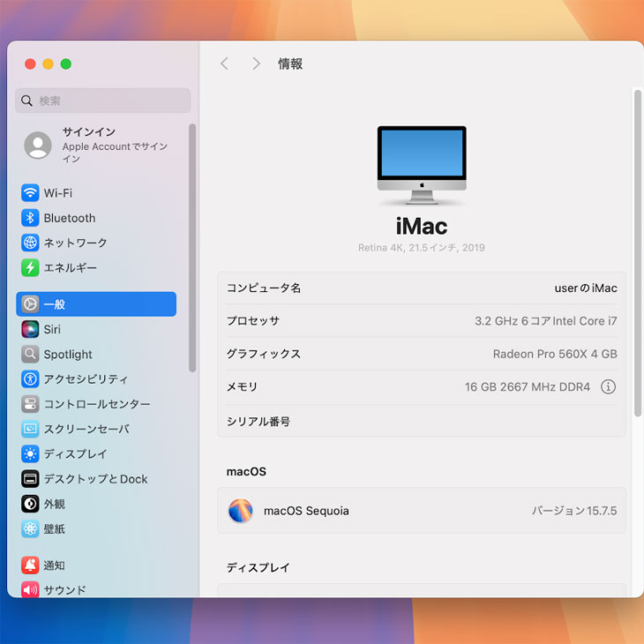Click the memory info (i) button
The image size is (644, 644).
point(608,386)
